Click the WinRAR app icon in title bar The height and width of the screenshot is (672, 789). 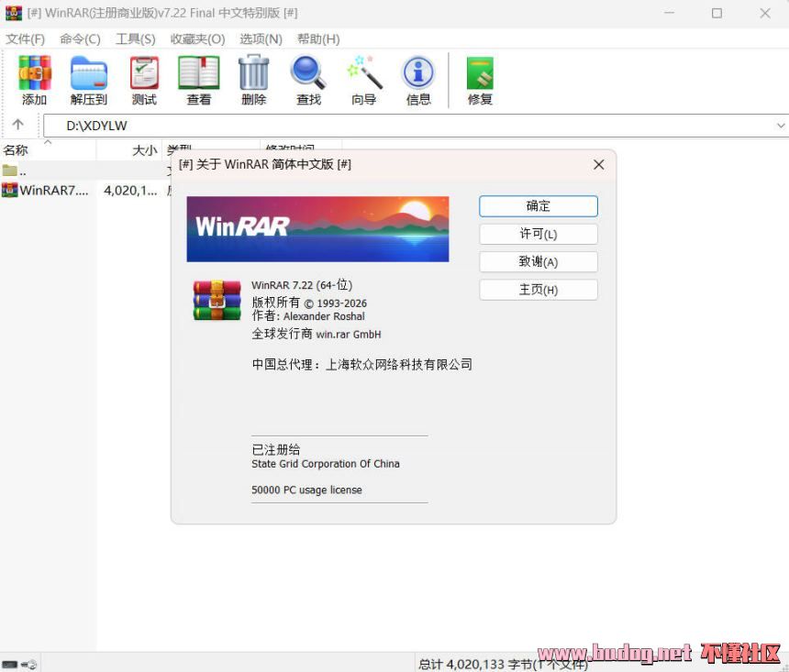click(x=14, y=13)
